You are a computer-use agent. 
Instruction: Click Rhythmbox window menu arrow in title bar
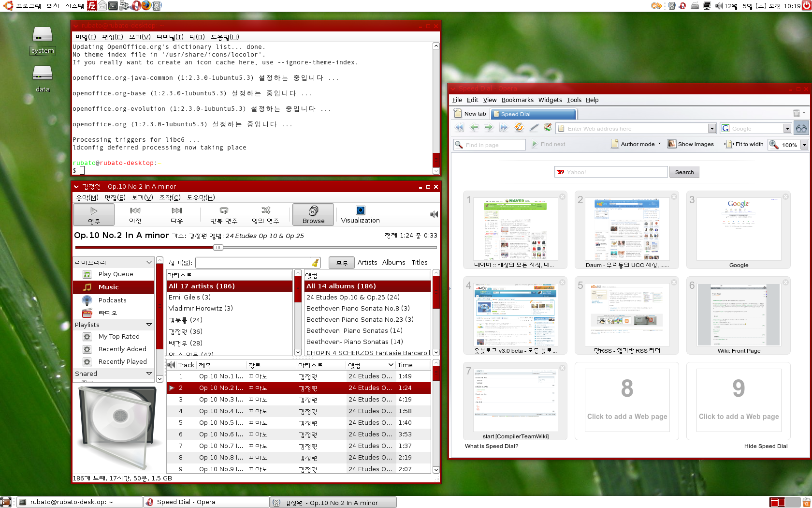(x=76, y=187)
